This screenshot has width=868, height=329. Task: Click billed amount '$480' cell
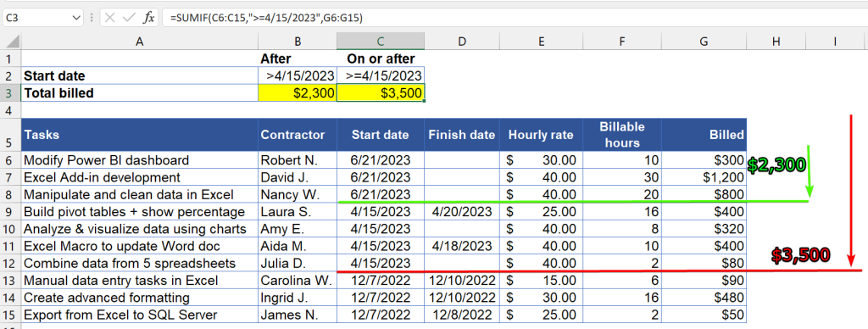coord(704,298)
